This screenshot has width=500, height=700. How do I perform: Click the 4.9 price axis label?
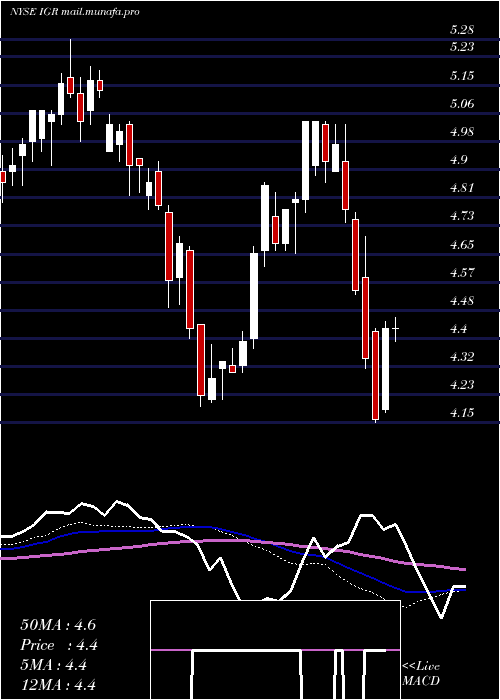click(458, 160)
